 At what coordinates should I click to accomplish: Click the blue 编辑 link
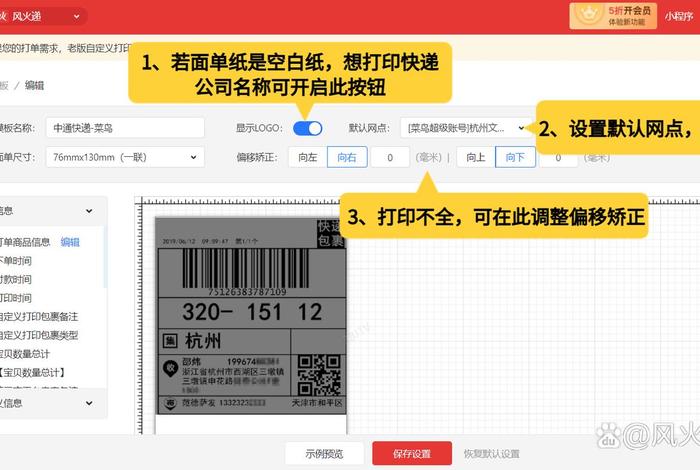(70, 242)
